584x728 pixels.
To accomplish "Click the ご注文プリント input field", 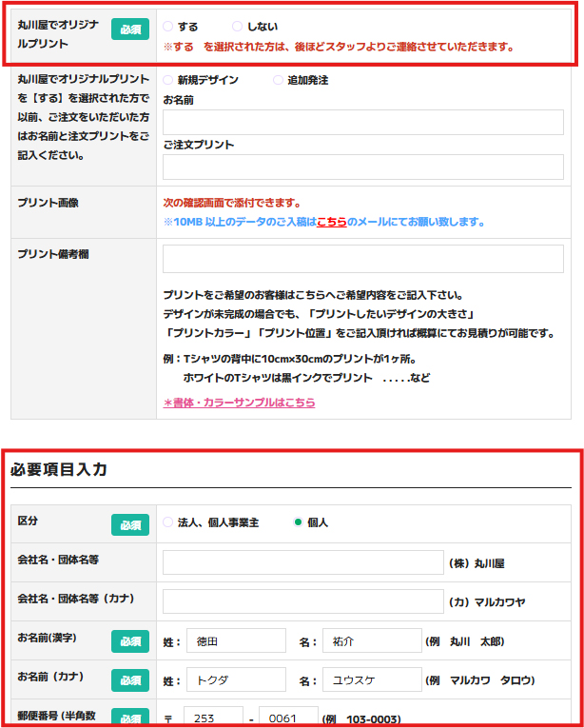I will coord(363,167).
